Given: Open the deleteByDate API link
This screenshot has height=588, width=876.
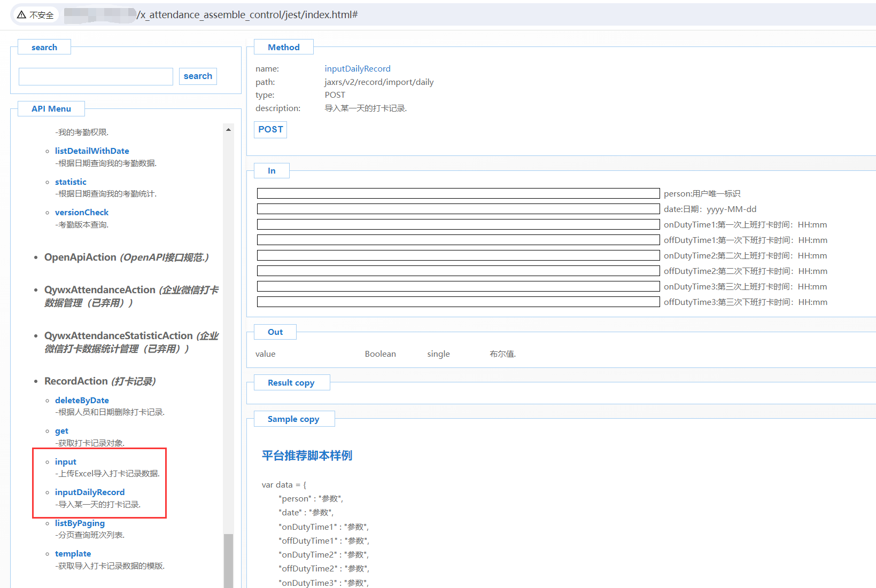Looking at the screenshot, I should click(x=82, y=401).
